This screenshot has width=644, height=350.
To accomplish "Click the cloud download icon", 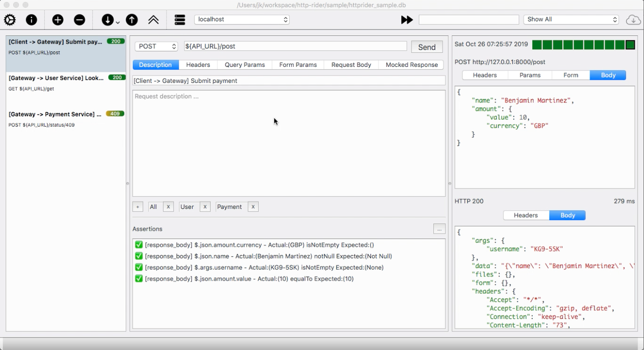I will (633, 20).
